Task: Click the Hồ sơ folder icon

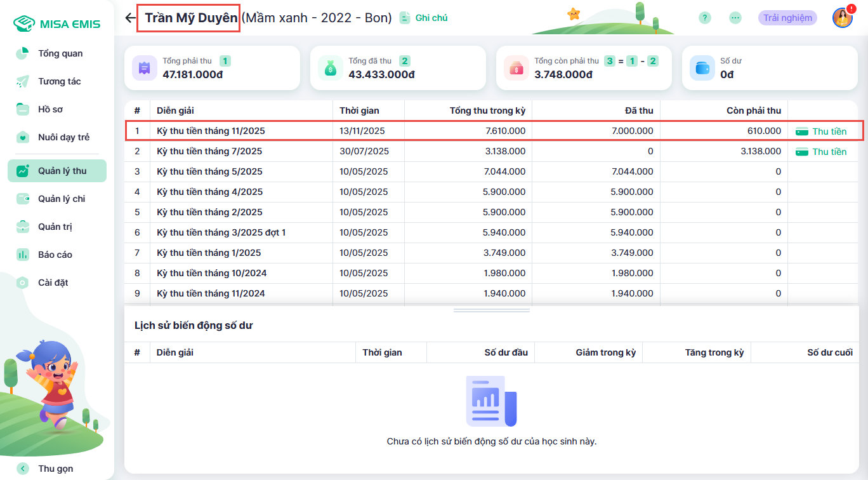Action: coord(23,109)
